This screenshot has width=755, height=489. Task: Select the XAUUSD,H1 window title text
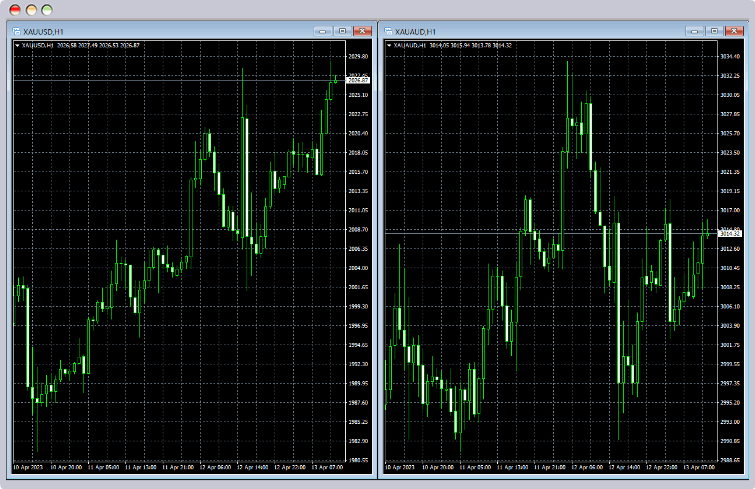[x=43, y=32]
